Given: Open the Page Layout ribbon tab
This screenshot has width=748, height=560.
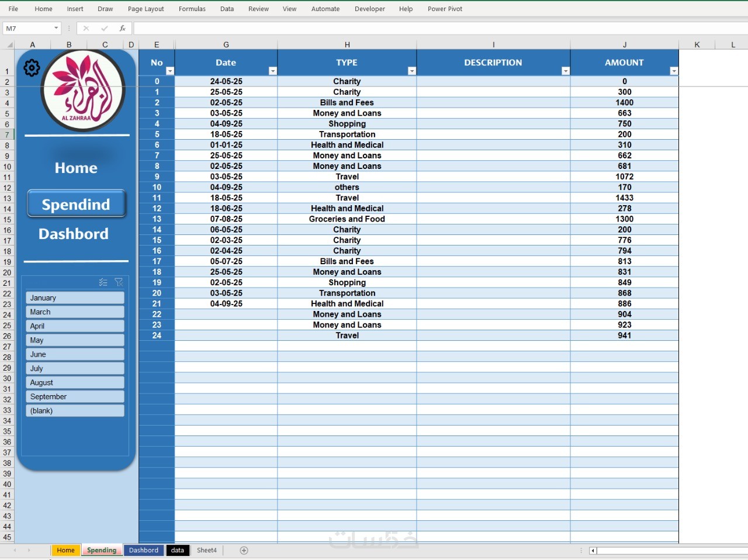Looking at the screenshot, I should pyautogui.click(x=146, y=9).
